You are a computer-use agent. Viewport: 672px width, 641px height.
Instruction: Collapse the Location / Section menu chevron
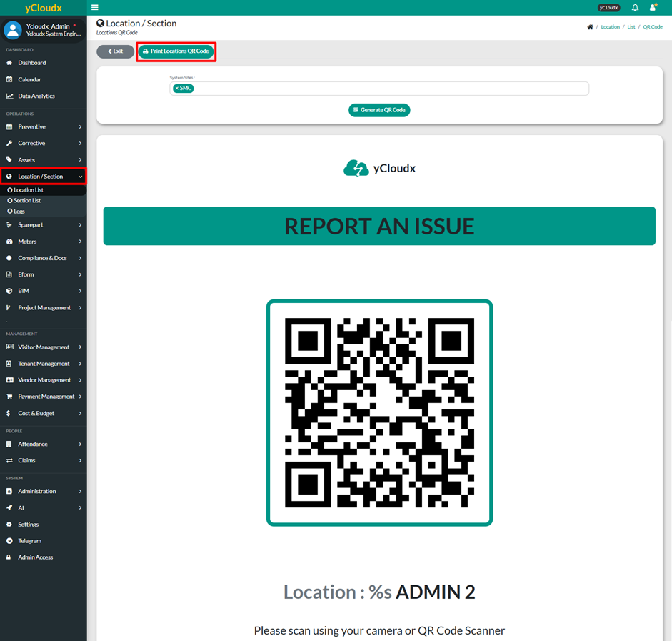(80, 177)
